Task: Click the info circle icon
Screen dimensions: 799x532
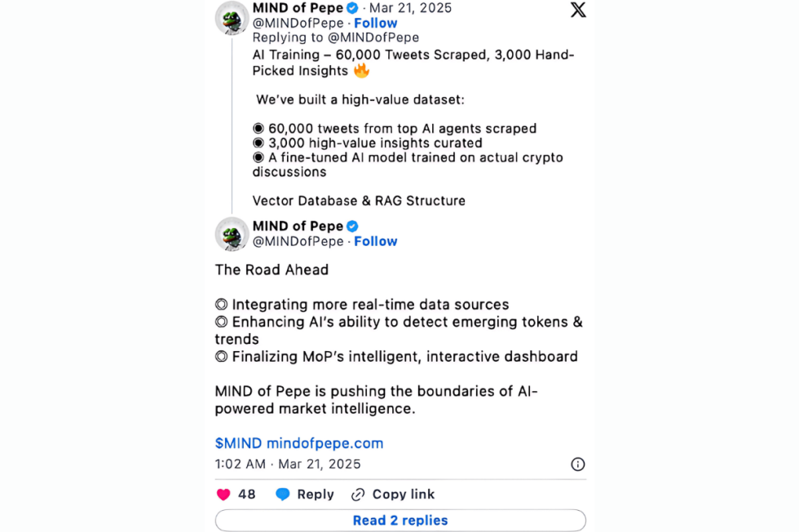Action: pos(577,464)
